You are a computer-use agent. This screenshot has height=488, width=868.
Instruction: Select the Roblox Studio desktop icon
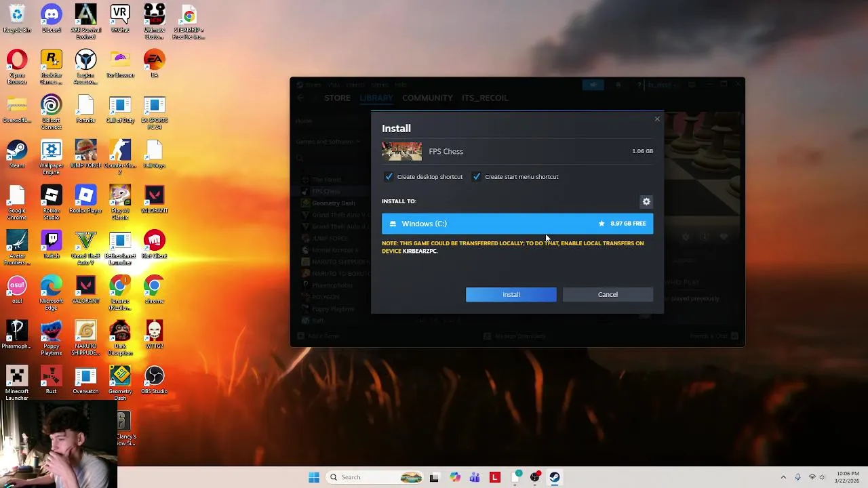tap(52, 201)
